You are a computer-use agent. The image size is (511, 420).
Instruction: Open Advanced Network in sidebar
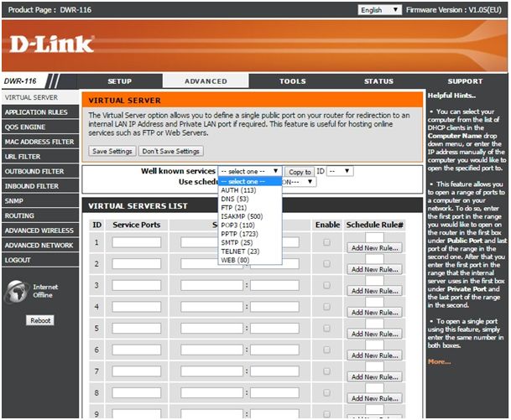(x=40, y=245)
